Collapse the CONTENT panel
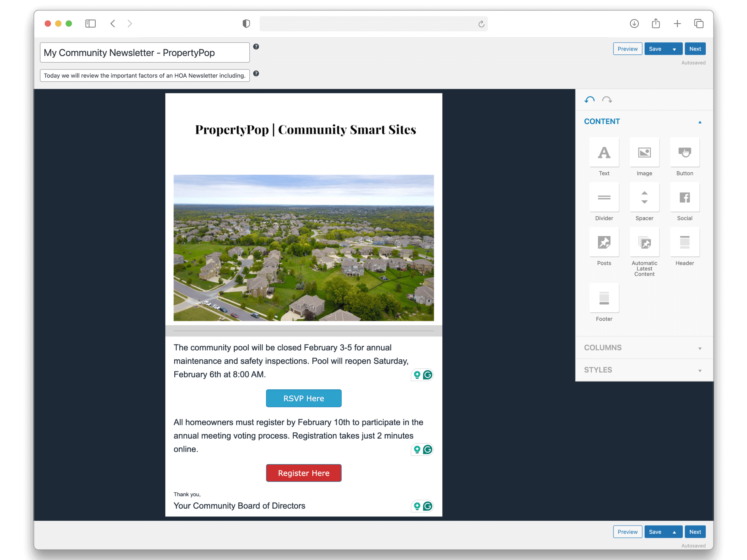Image resolution: width=747 pixels, height=560 pixels. (x=700, y=122)
